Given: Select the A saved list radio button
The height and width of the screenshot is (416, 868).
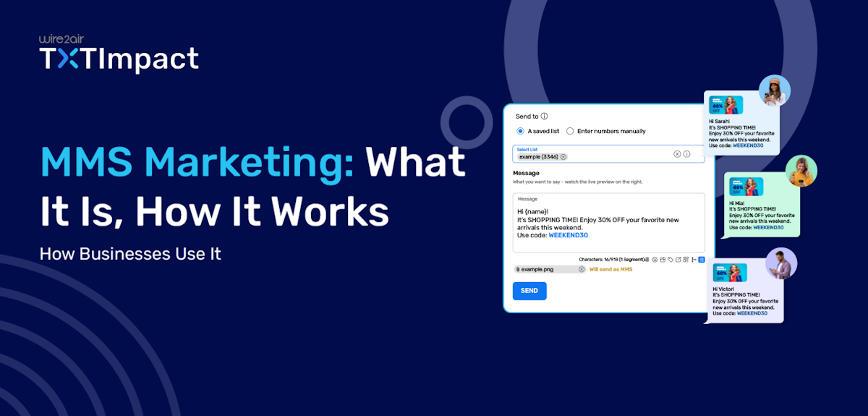Looking at the screenshot, I should coord(520,131).
